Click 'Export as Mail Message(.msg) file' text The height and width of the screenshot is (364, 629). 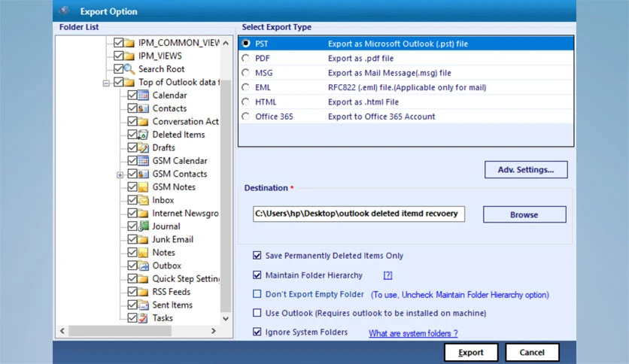tap(390, 72)
